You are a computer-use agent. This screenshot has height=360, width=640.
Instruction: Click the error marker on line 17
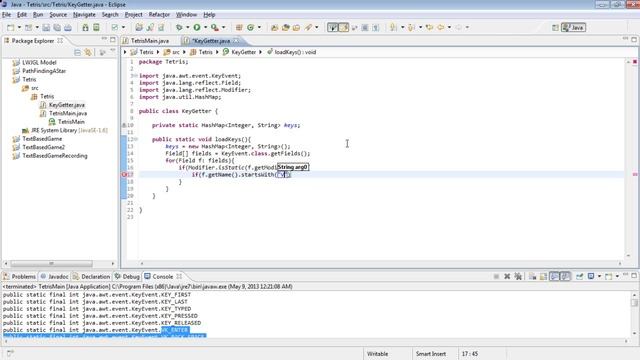tap(125, 174)
